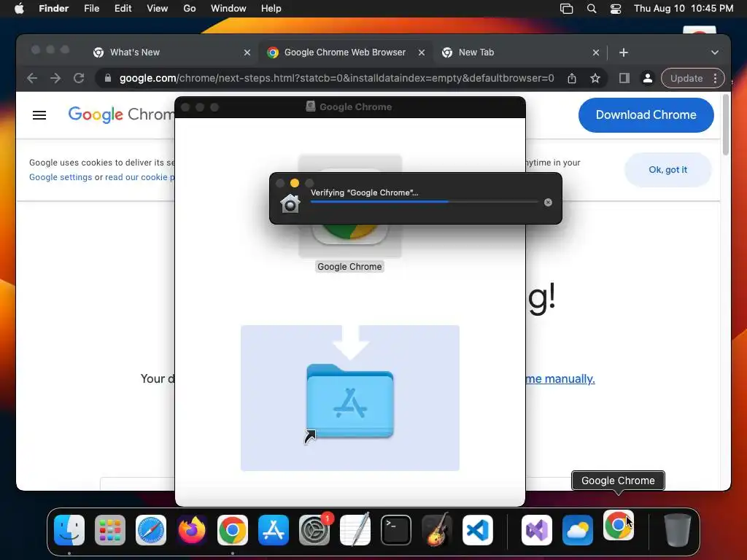Launch Firefox from the Dock
The image size is (747, 560).
point(192,530)
